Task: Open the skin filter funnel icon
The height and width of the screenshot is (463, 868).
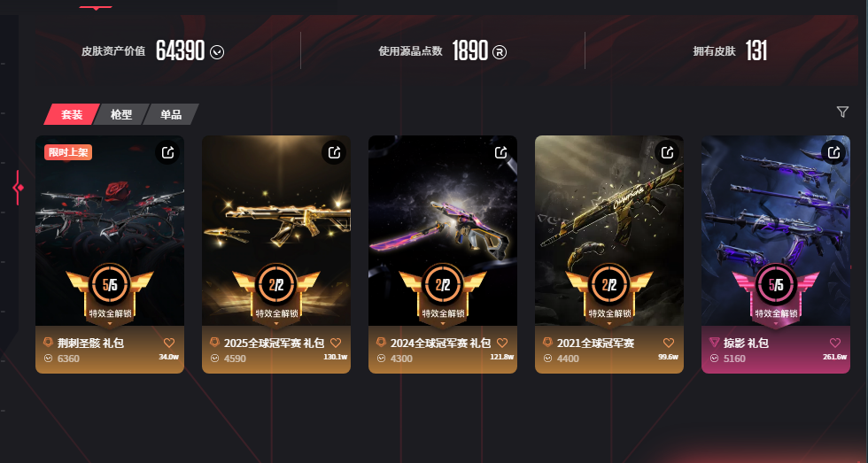Action: (842, 112)
